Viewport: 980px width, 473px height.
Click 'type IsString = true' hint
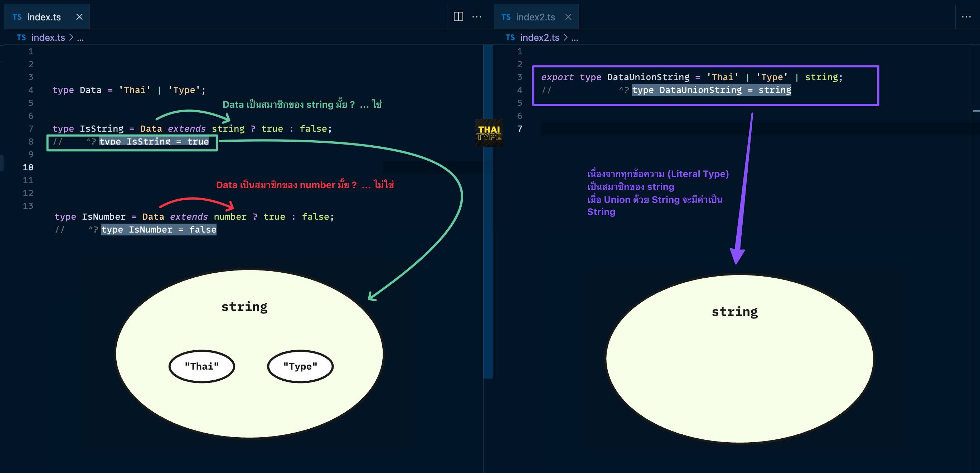click(154, 141)
